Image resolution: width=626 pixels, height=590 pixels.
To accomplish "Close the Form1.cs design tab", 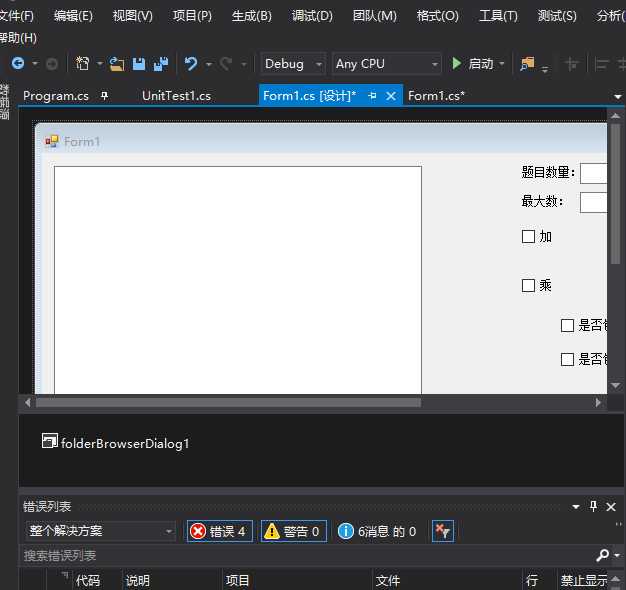I will [x=391, y=96].
